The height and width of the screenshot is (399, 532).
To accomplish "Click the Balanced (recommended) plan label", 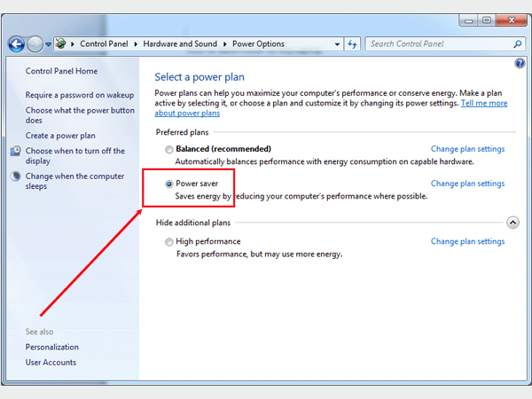I will pyautogui.click(x=223, y=149).
